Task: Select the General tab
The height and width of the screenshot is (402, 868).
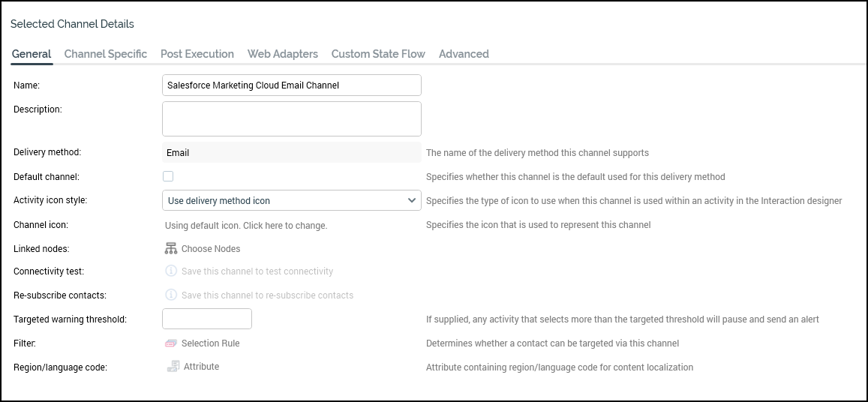Action: click(32, 54)
